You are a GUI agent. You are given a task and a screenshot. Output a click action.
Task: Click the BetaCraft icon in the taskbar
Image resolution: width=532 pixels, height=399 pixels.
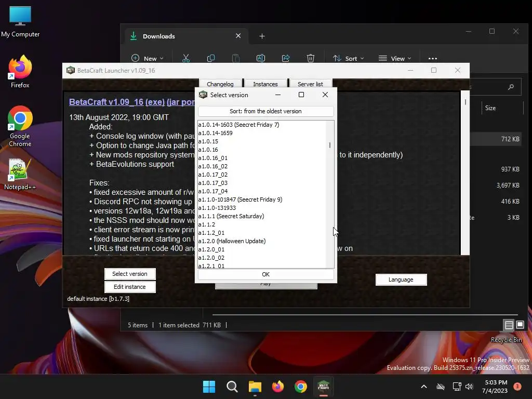coord(324,387)
